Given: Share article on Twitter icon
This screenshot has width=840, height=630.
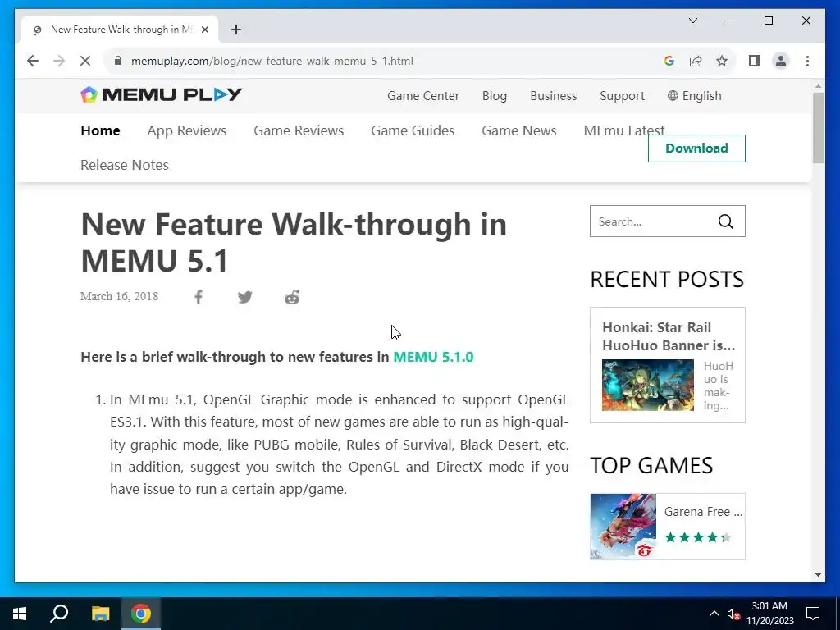Looking at the screenshot, I should (x=244, y=297).
